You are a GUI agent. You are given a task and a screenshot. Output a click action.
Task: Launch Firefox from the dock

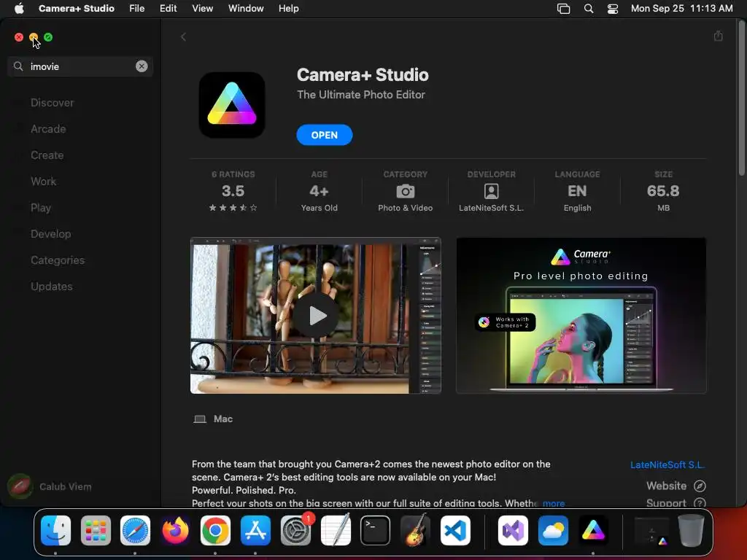tap(175, 530)
